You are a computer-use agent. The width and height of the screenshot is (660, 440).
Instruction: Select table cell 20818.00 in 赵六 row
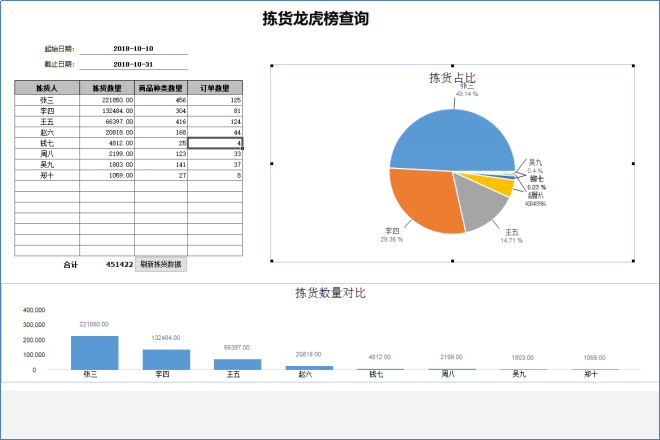point(107,132)
